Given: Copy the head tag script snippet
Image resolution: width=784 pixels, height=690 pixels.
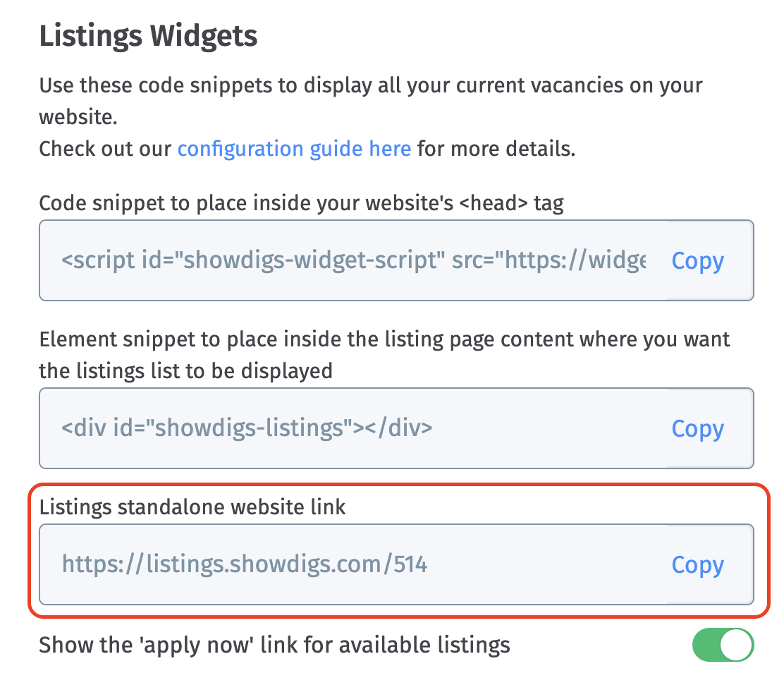Looking at the screenshot, I should tap(697, 261).
